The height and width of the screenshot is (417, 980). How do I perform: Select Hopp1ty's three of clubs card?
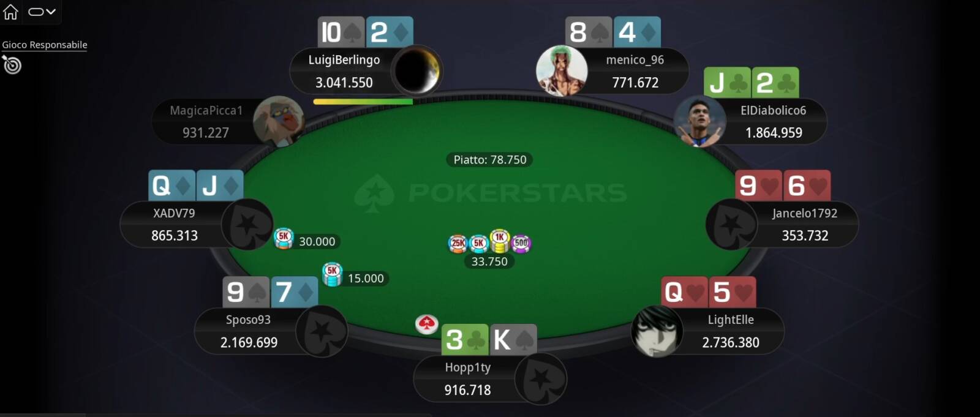465,340
